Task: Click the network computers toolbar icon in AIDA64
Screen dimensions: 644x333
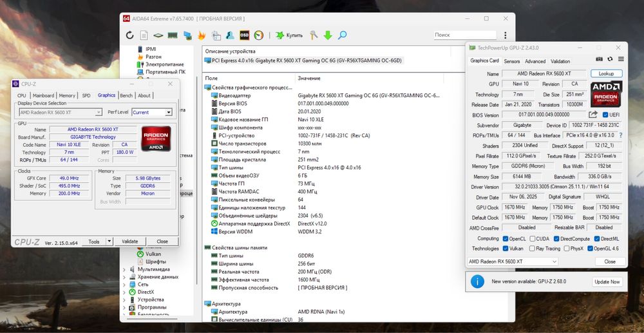Action: 187,35
